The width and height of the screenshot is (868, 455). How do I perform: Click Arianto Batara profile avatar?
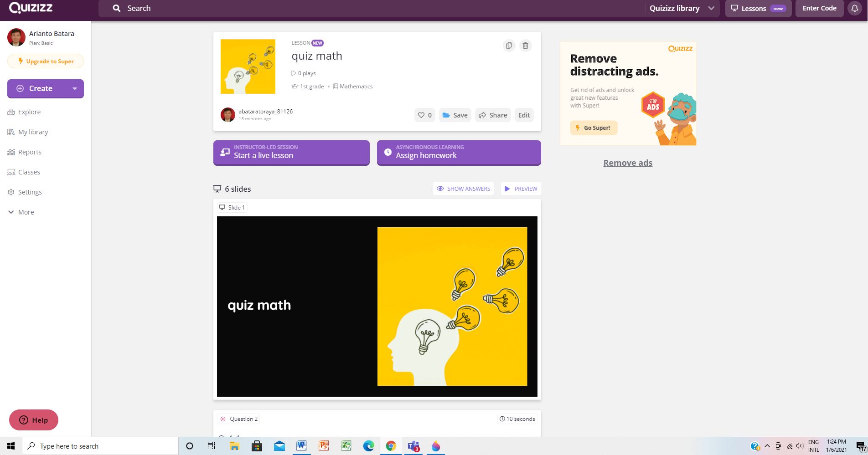coord(16,37)
